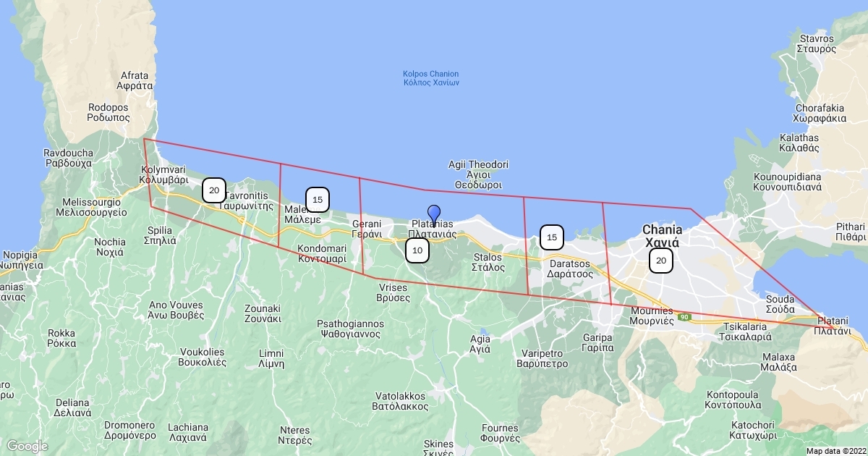Click the Stalos village label
Image resolution: width=868 pixels, height=456 pixels.
tap(488, 262)
